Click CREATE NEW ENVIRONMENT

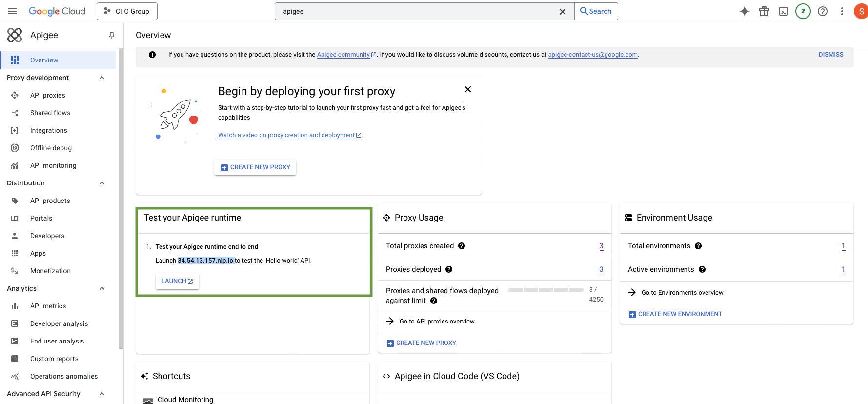tap(675, 314)
